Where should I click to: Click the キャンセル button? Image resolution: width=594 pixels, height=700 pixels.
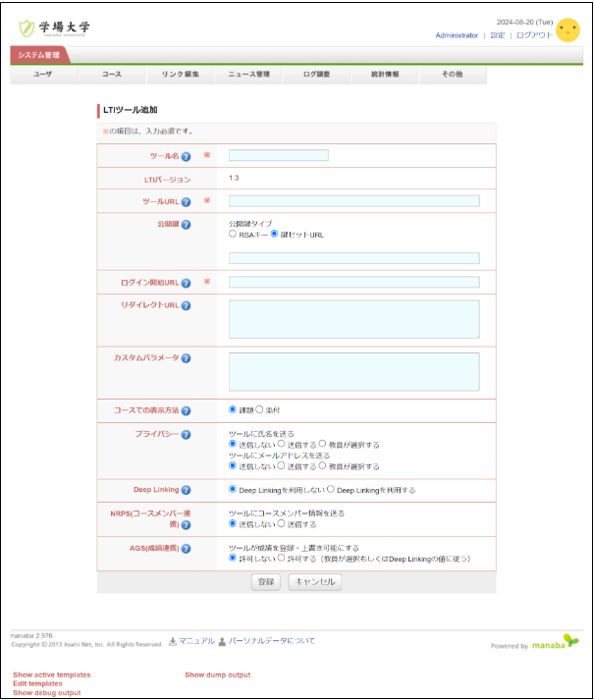315,582
